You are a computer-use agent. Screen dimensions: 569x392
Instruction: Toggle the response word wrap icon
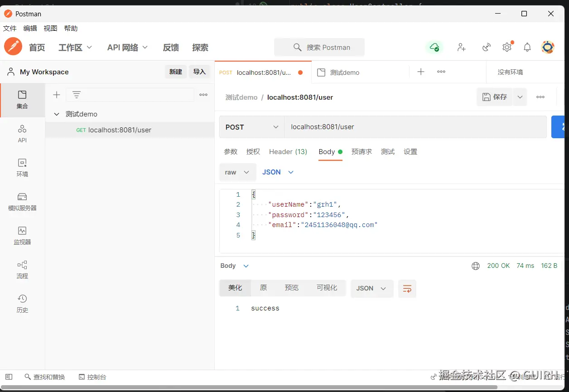[407, 289]
